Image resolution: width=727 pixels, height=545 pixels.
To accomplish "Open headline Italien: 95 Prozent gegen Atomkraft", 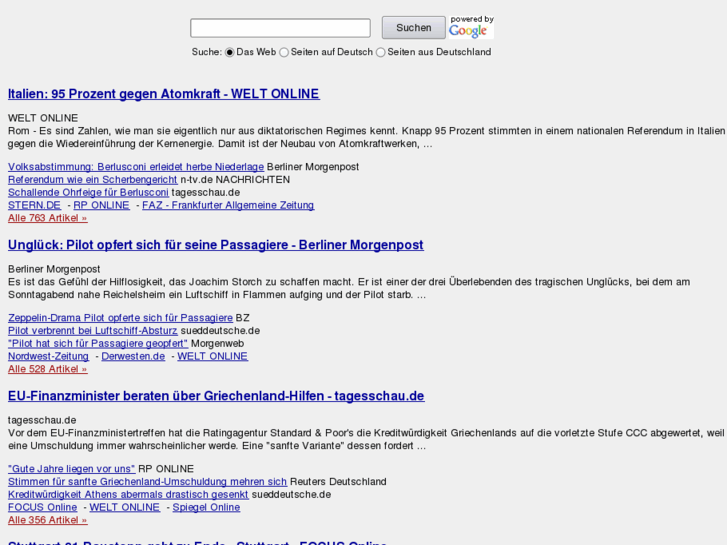I will pyautogui.click(x=164, y=94).
